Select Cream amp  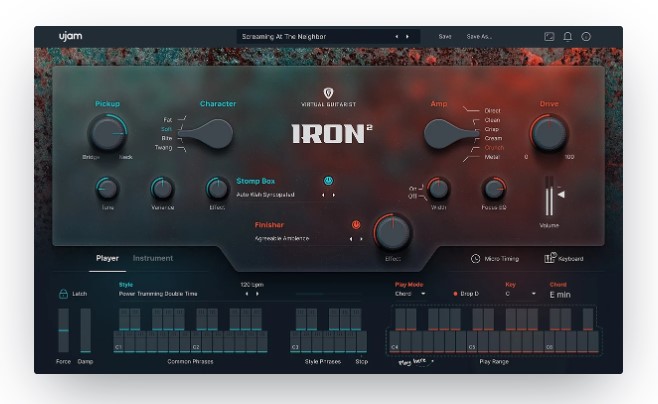493,138
